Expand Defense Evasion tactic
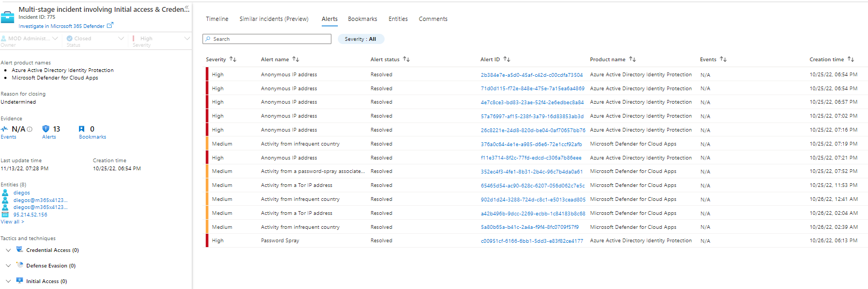 (x=8, y=265)
